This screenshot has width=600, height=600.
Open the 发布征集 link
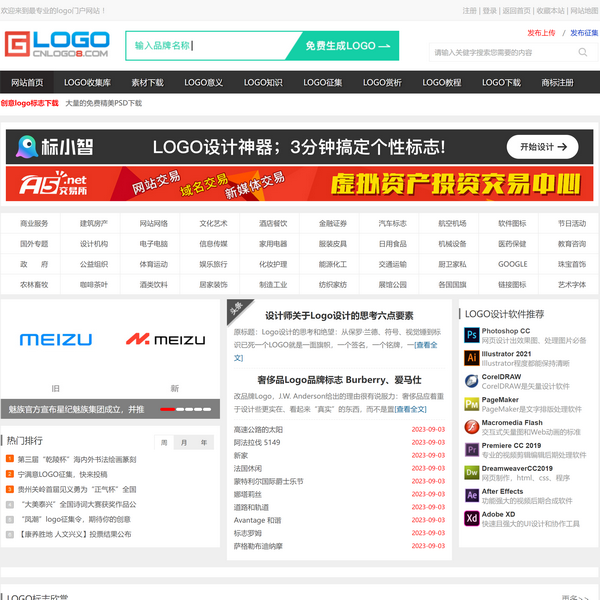[x=584, y=33]
